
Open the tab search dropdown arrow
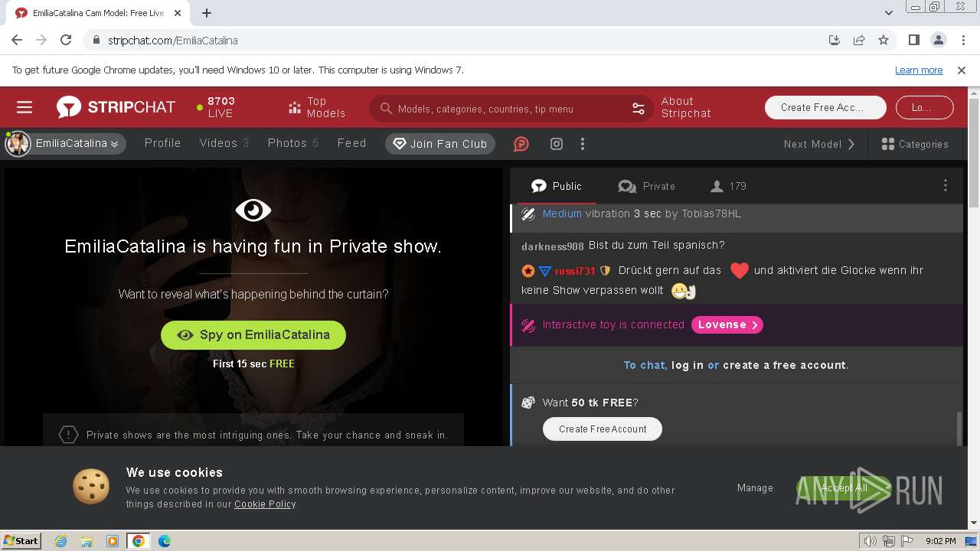889,13
